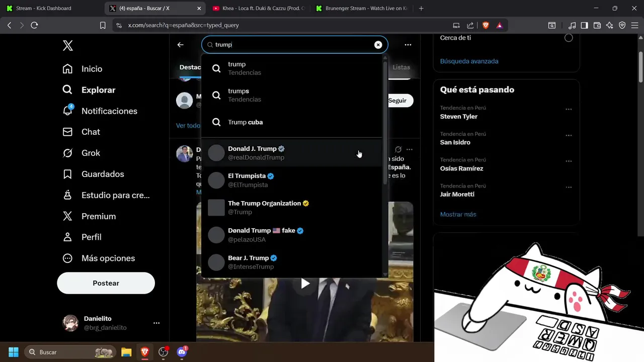
Task: Open Brave Shields lion icon
Action: pyautogui.click(x=486, y=25)
